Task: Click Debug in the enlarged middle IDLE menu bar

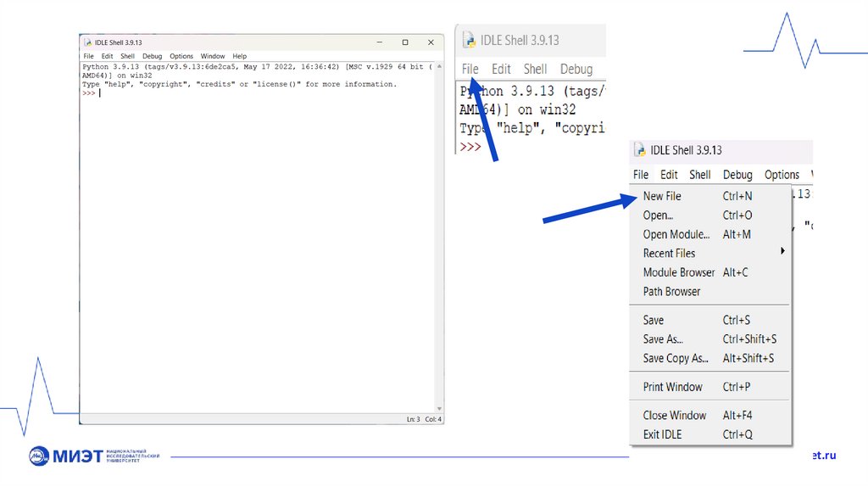Action: click(x=576, y=69)
